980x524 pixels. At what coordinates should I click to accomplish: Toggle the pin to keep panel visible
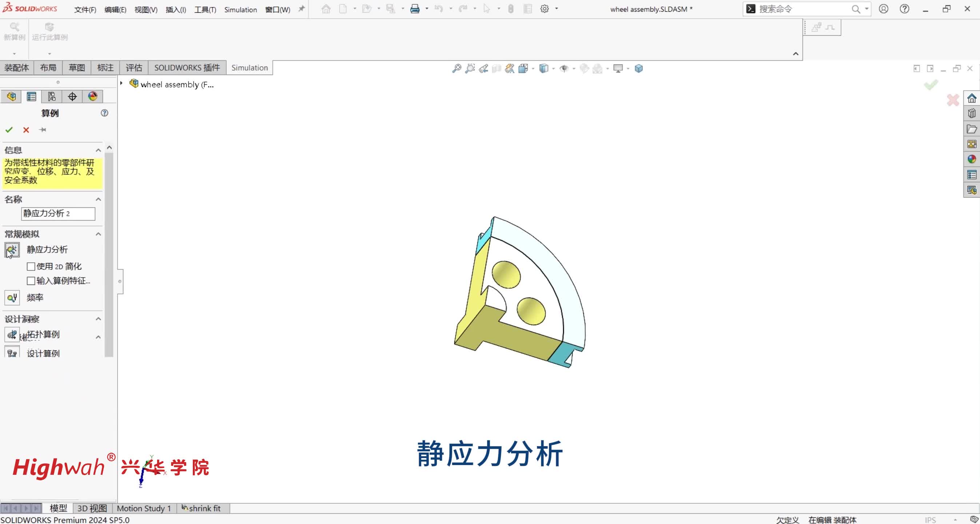(x=43, y=130)
